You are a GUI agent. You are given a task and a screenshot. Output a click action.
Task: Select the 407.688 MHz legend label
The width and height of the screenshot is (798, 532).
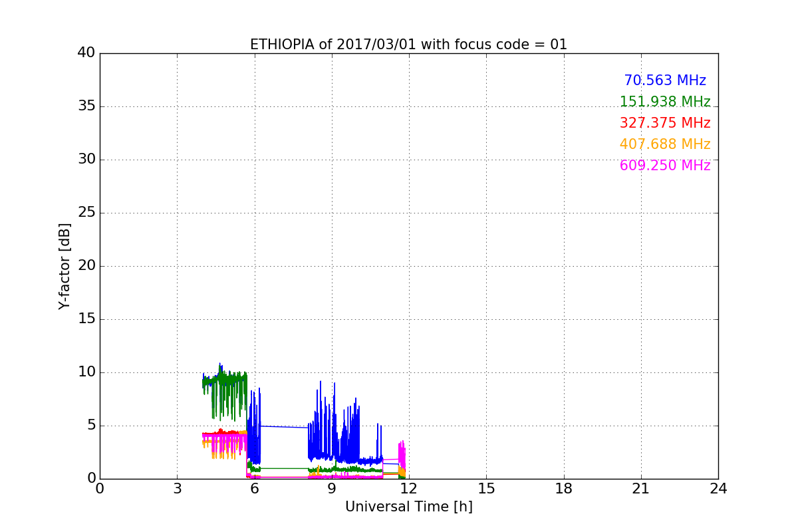coord(665,144)
